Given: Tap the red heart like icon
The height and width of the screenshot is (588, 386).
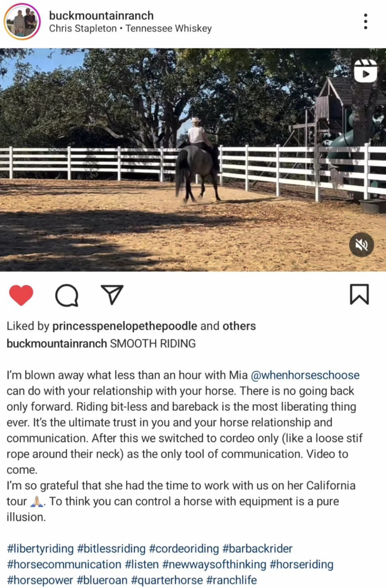Looking at the screenshot, I should coord(21,295).
